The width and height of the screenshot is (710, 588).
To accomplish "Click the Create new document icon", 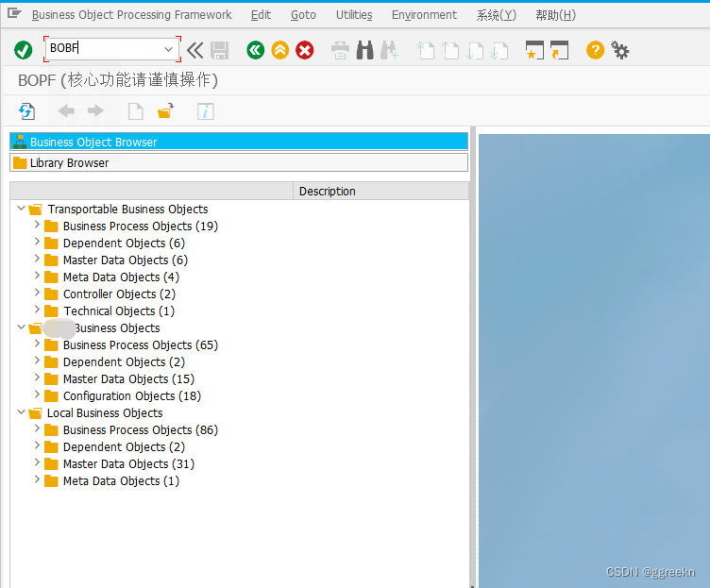I will [135, 111].
